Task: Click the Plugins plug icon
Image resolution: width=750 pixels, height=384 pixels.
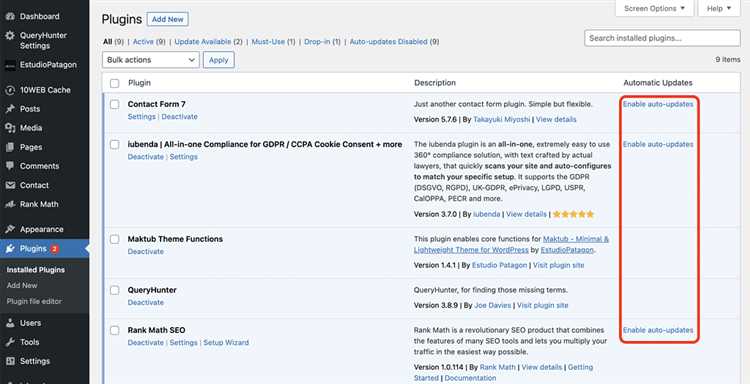Action: pyautogui.click(x=10, y=249)
